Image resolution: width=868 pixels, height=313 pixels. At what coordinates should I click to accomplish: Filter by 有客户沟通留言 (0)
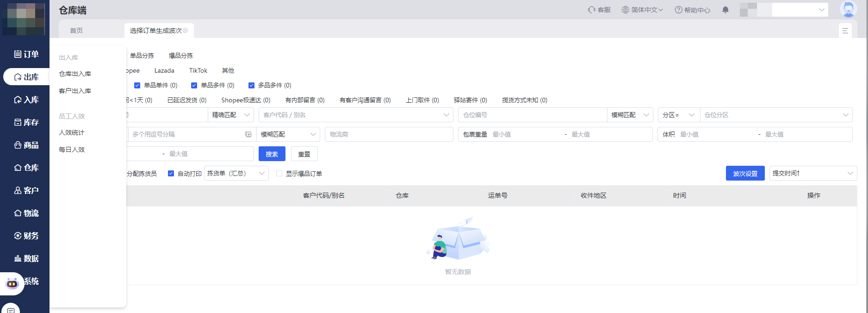pyautogui.click(x=365, y=100)
